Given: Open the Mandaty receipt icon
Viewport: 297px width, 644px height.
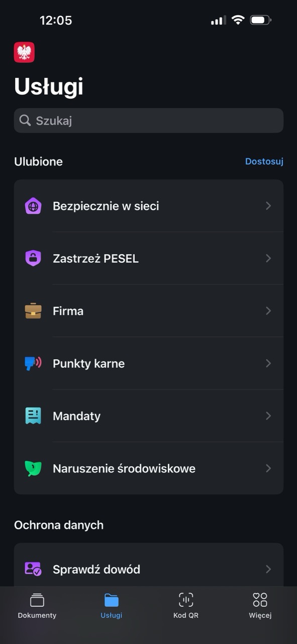Looking at the screenshot, I should click(x=33, y=416).
